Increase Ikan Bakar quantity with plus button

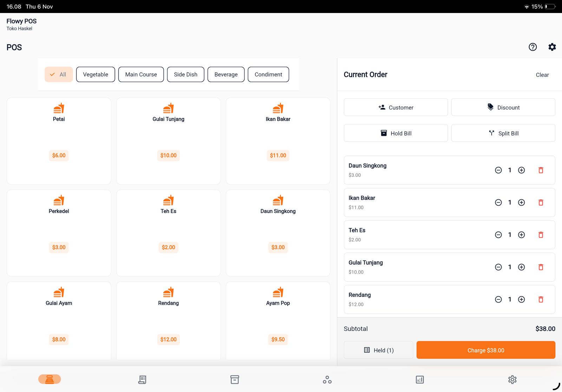pyautogui.click(x=521, y=202)
